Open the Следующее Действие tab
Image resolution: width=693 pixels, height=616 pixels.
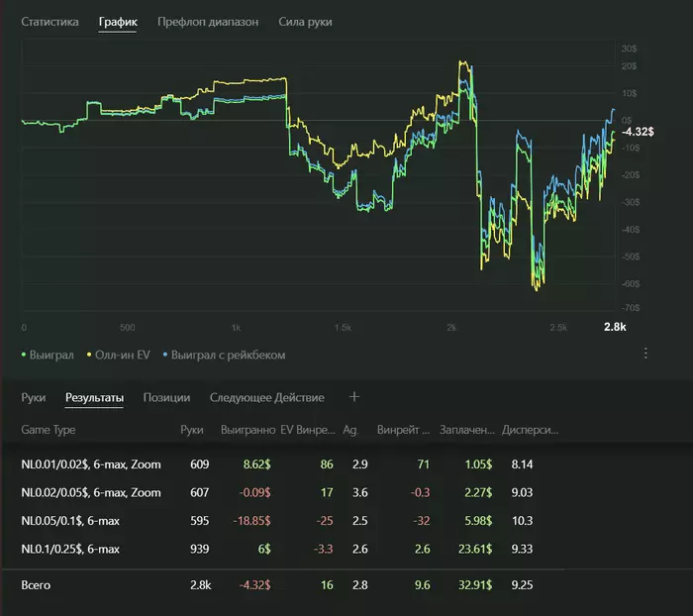(x=266, y=397)
